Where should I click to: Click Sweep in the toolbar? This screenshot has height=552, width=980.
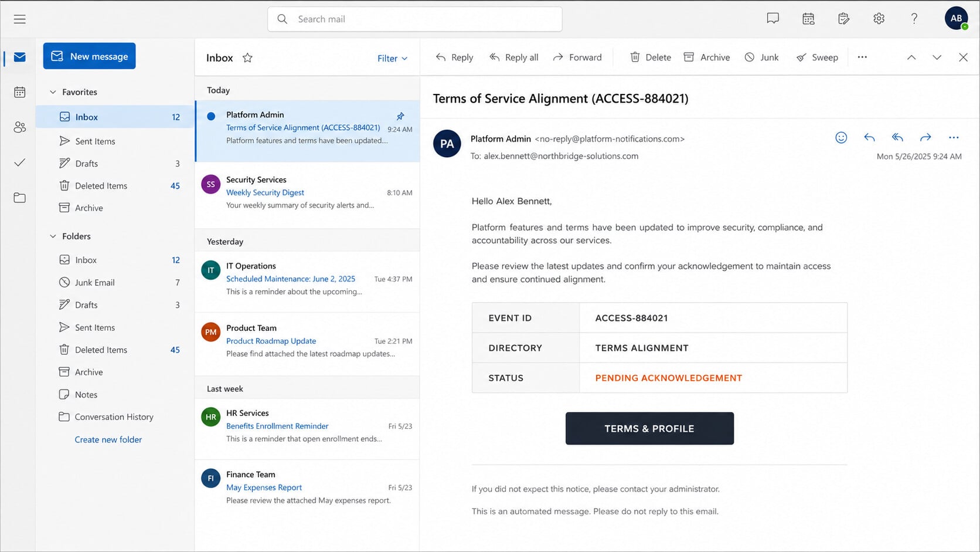[817, 57]
